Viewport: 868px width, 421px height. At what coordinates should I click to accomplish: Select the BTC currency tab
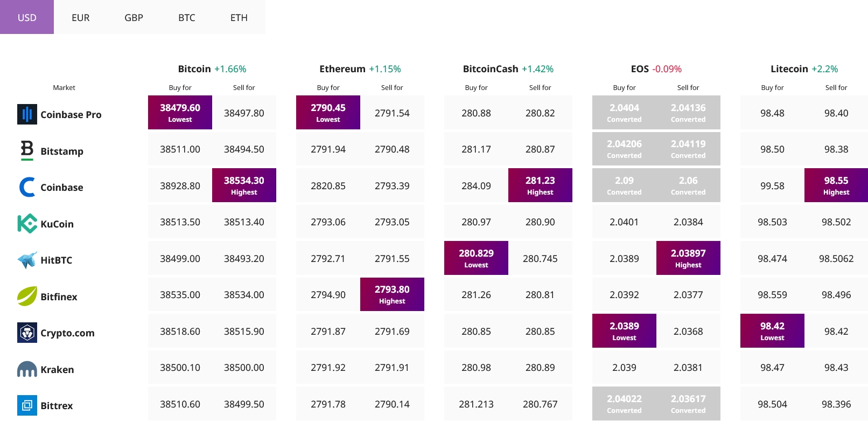pyautogui.click(x=187, y=17)
